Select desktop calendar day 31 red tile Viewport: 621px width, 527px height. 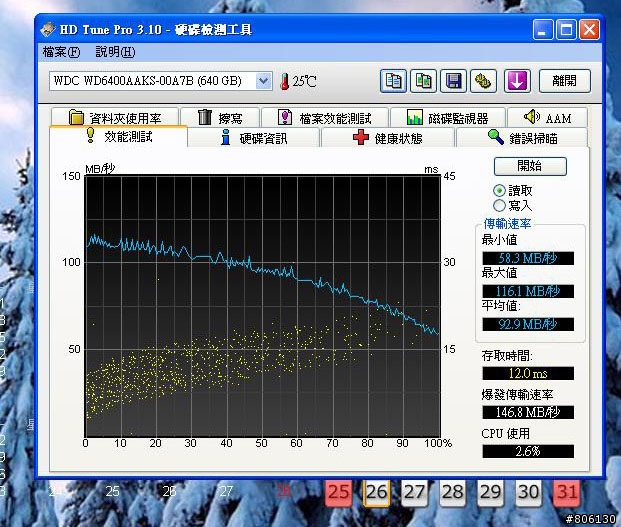567,492
